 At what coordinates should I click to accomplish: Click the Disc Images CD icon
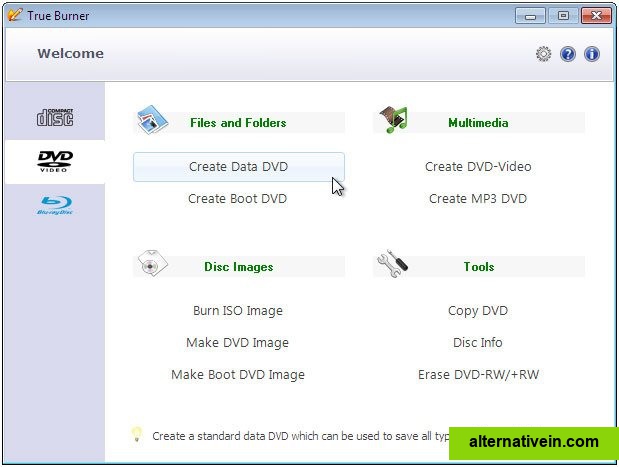(x=152, y=263)
